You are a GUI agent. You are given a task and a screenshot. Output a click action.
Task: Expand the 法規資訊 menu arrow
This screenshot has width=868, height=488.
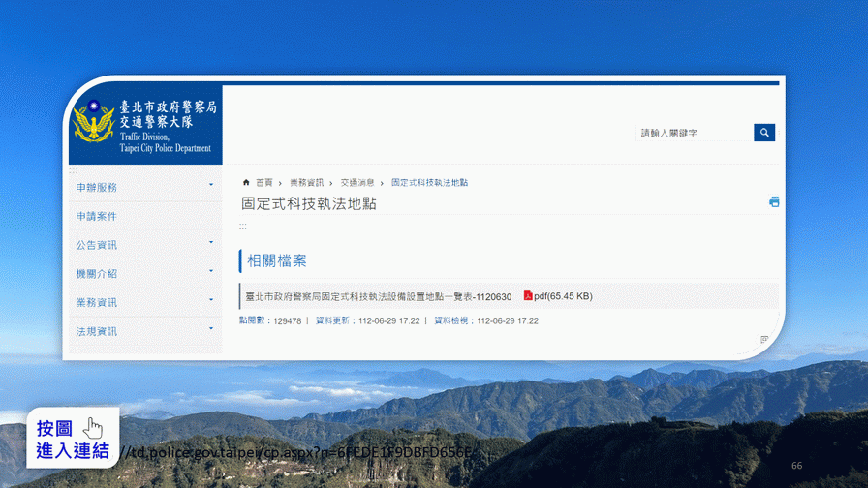pos(211,329)
